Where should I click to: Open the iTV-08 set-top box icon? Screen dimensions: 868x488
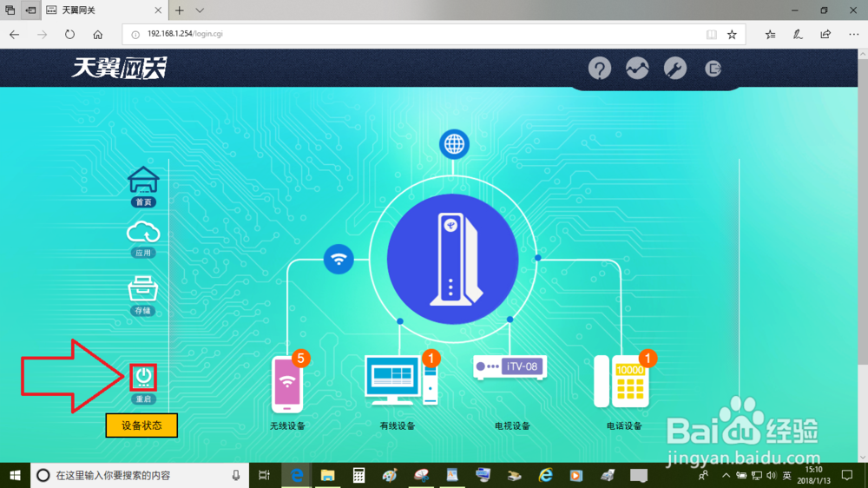point(510,367)
